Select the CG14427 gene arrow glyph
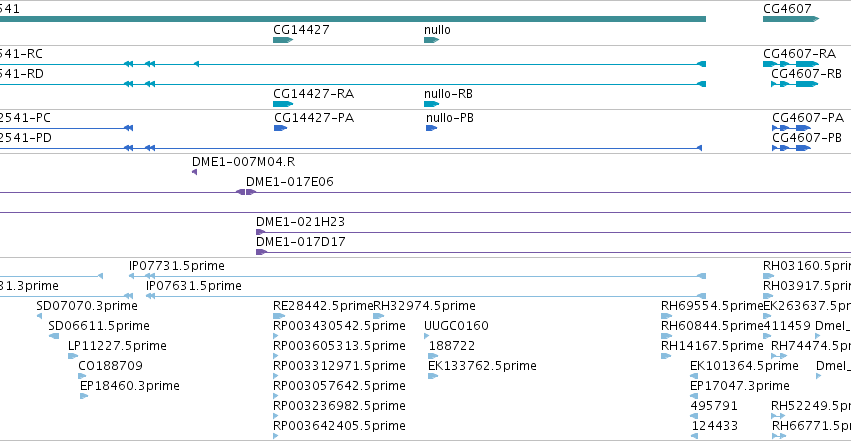 283,40
